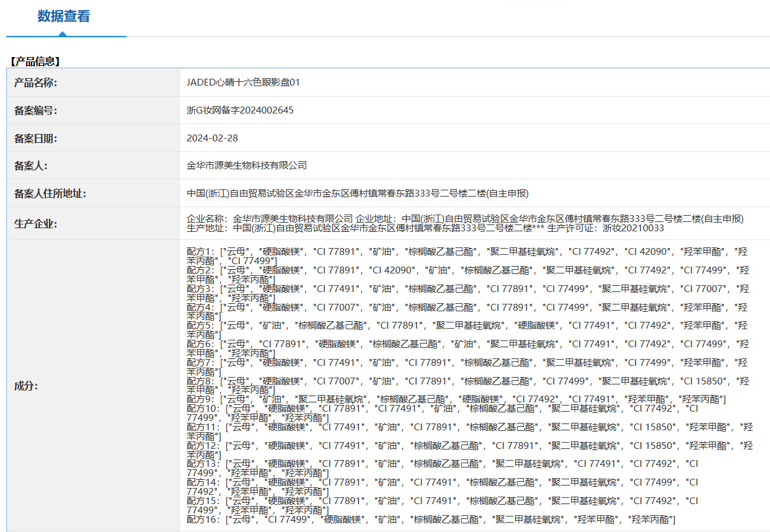Select the 配方15 ingredient line
The width and height of the screenshot is (770, 532).
443,505
